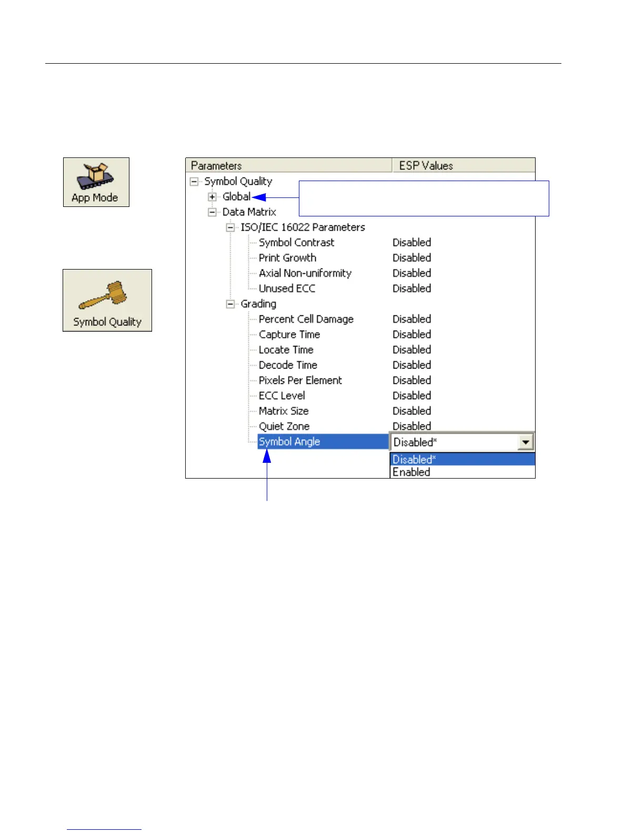Select the Data Matrix tree label
This screenshot has height=834, width=644.
[249, 212]
